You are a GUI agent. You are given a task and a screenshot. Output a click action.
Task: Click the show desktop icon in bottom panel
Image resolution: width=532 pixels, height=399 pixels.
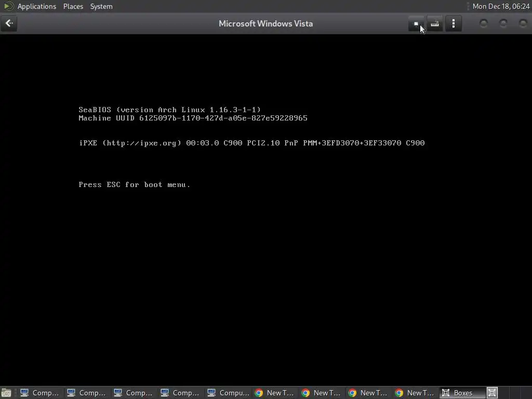click(6, 393)
